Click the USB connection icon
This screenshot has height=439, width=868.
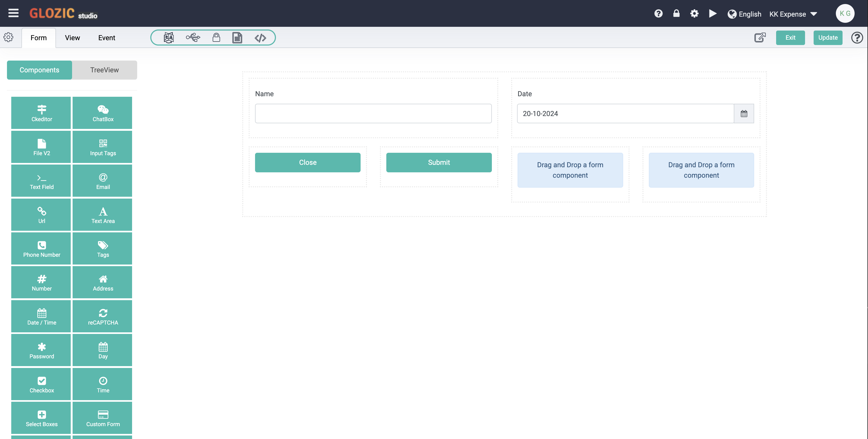193,38
